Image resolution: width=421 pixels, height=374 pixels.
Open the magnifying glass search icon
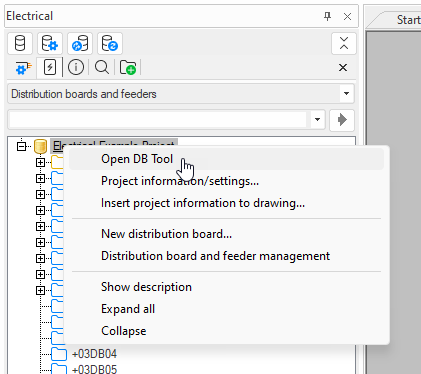click(x=102, y=68)
